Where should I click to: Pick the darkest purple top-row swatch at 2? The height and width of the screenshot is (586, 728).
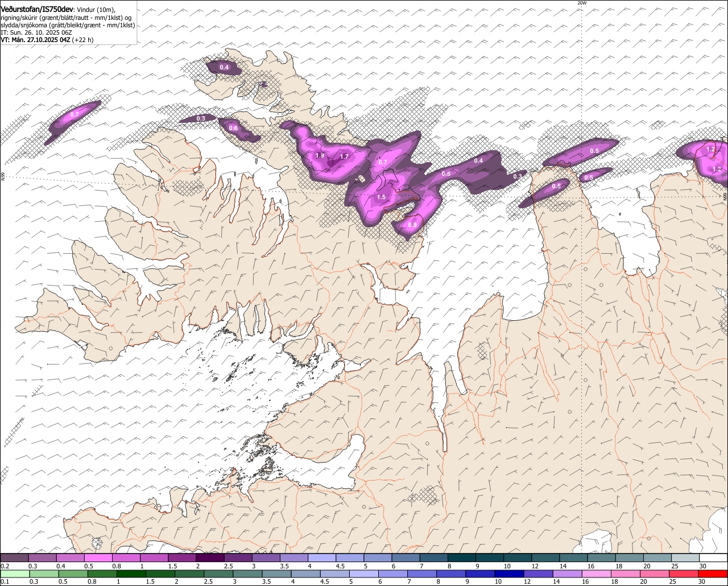point(210,558)
